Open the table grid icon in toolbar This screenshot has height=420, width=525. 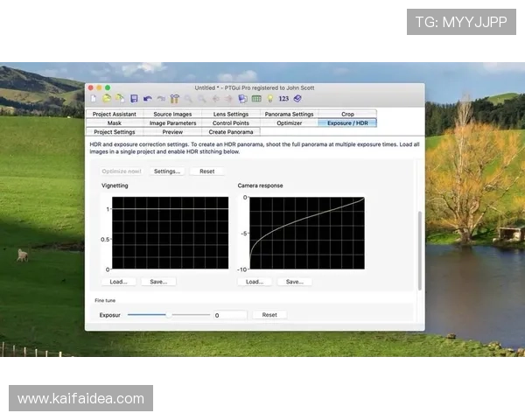coord(256,99)
